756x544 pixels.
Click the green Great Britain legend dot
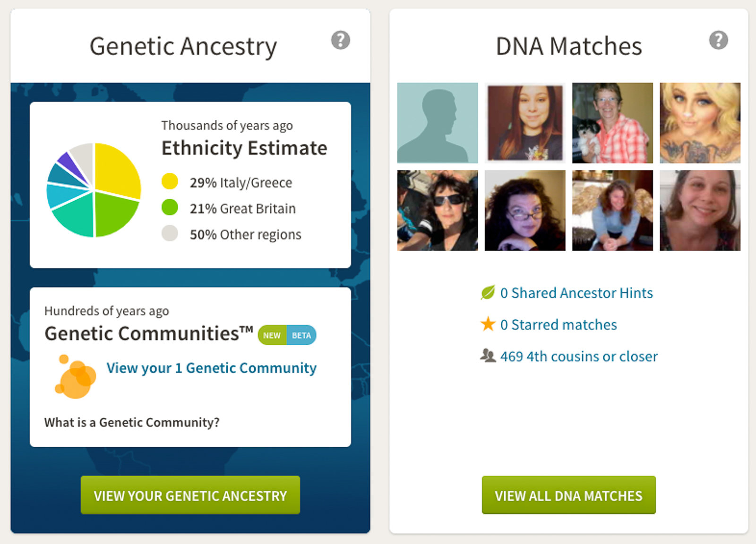click(170, 207)
